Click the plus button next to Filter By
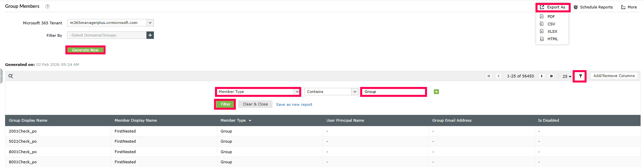644x167 pixels. tap(150, 35)
